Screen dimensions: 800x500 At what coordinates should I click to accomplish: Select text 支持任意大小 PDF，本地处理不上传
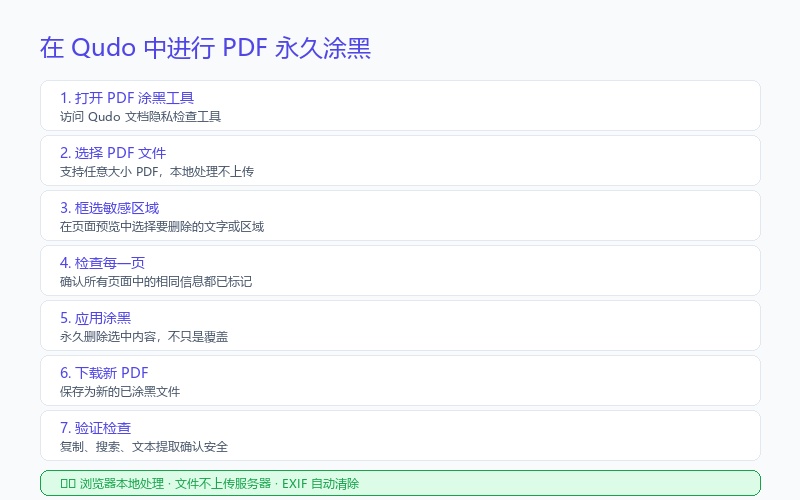pyautogui.click(x=157, y=172)
